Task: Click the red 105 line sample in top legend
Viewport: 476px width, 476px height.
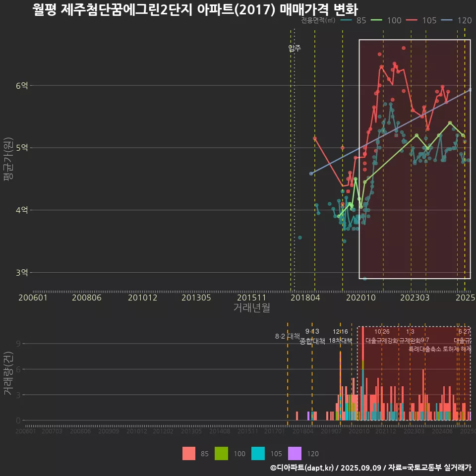Action: point(412,20)
